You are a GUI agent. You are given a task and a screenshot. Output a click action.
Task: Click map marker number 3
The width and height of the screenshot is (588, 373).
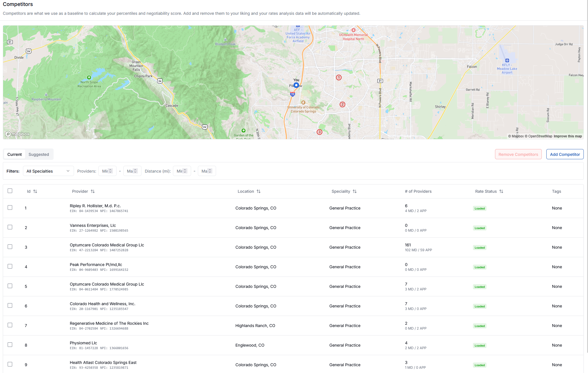[x=319, y=132]
